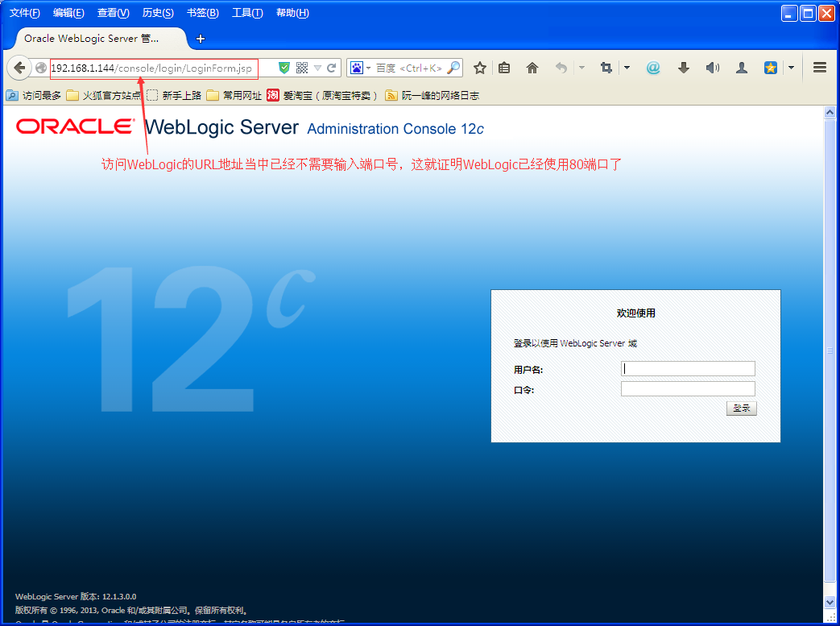The width and height of the screenshot is (840, 626).
Task: Open the 阮一峰的网络日志 feed bookmark
Action: pyautogui.click(x=432, y=95)
